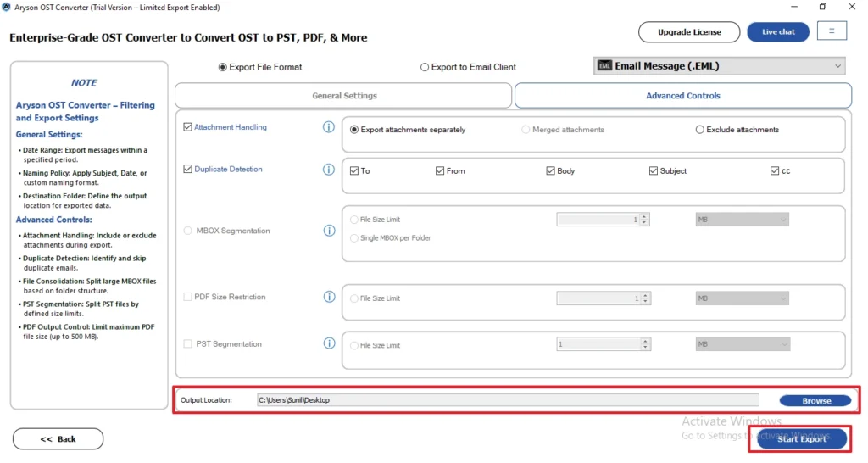The height and width of the screenshot is (463, 868).
Task: Open the Email Message (.EML) format dropdown
Action: [x=720, y=66]
